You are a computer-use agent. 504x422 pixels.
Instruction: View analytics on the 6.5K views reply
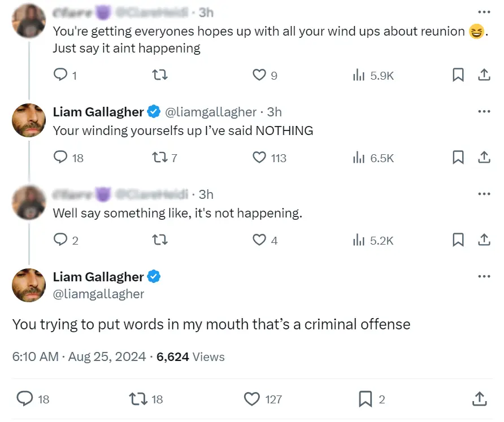tap(359, 158)
